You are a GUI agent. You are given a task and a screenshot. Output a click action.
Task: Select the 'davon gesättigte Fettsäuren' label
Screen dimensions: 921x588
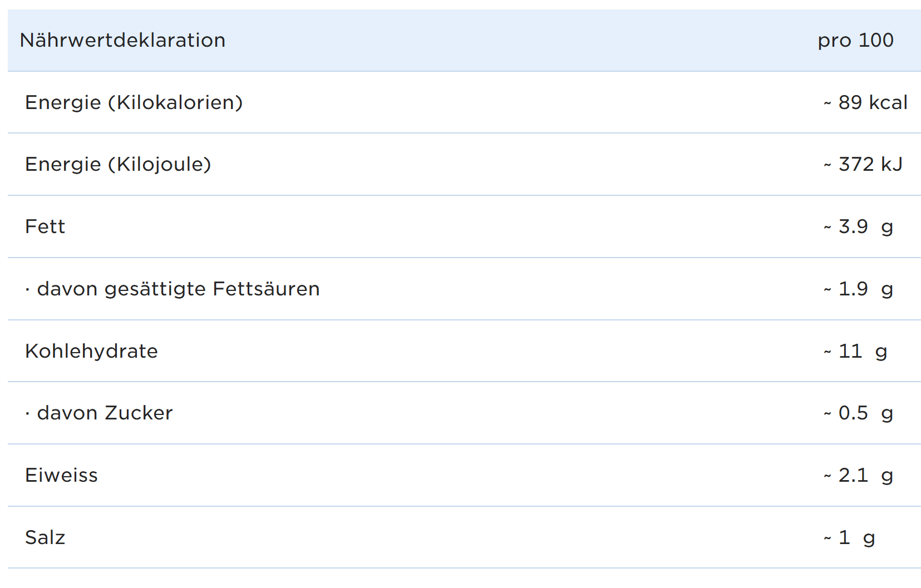[178, 289]
